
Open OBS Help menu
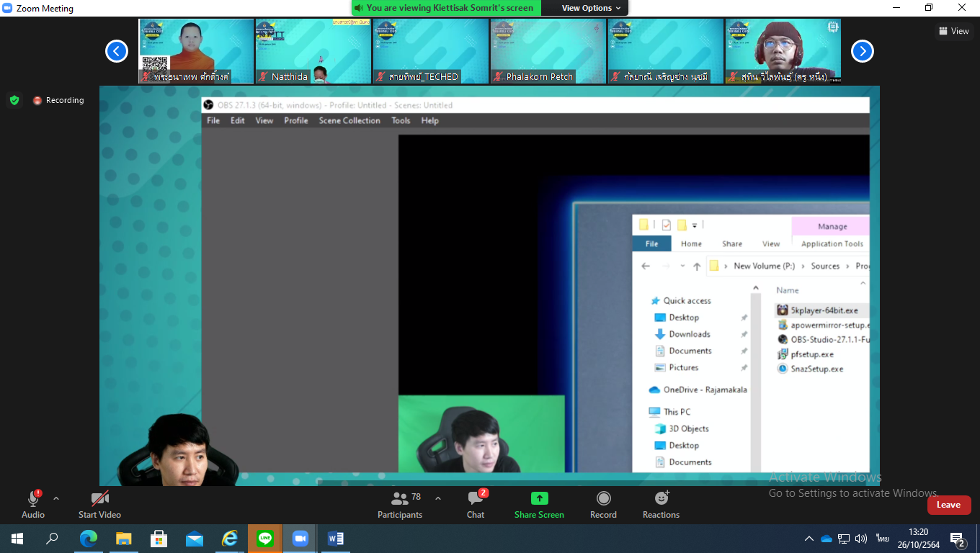(x=430, y=120)
